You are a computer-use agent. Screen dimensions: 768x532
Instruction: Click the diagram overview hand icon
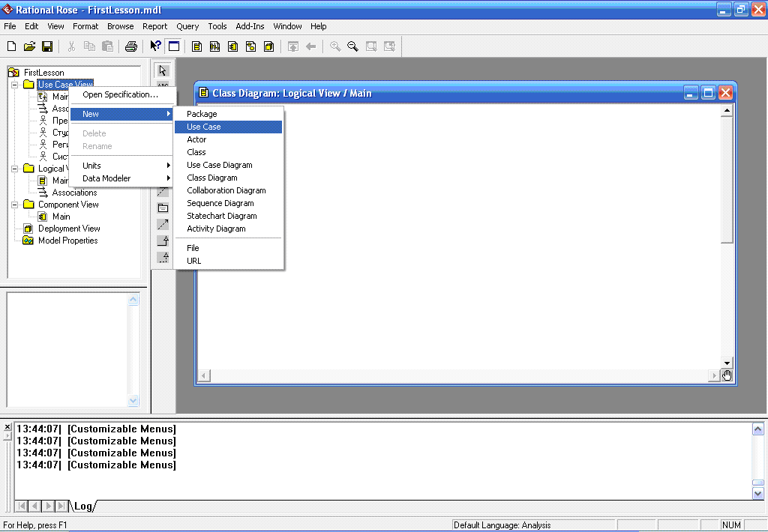point(727,375)
